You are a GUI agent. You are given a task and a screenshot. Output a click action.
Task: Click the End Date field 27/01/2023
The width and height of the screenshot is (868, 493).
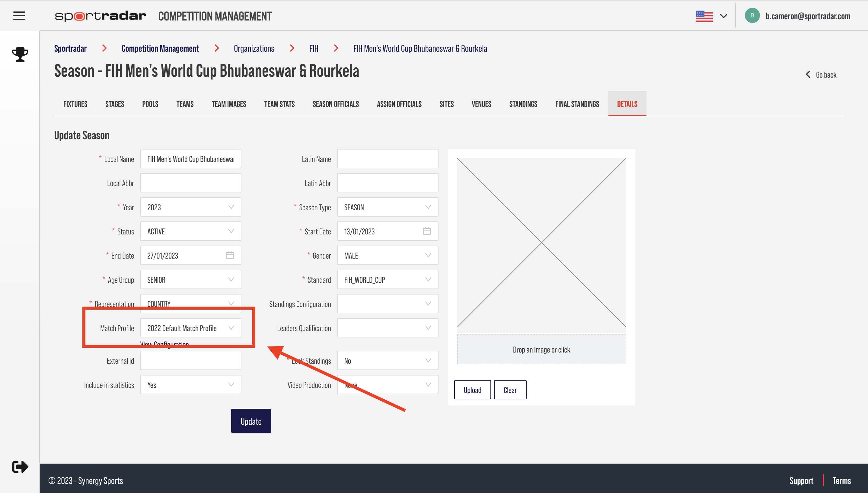pyautogui.click(x=191, y=255)
